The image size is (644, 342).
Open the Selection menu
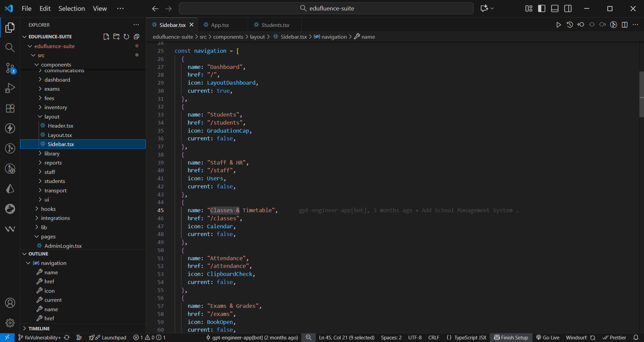72,8
